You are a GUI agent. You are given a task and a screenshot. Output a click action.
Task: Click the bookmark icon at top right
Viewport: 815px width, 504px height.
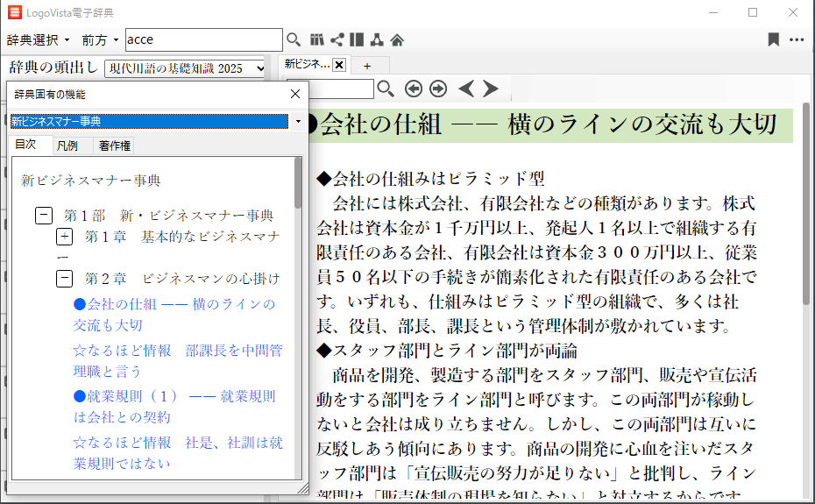point(774,39)
